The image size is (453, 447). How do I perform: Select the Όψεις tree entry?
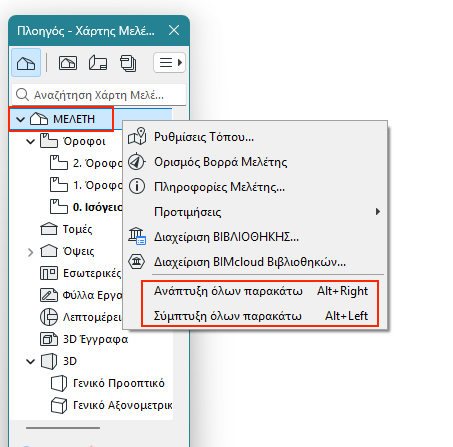[78, 251]
